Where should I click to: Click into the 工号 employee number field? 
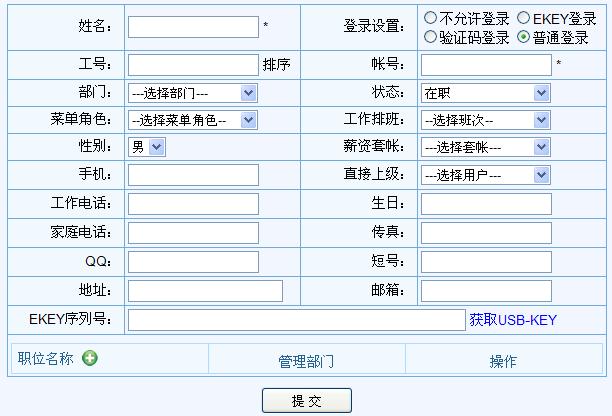[x=193, y=65]
